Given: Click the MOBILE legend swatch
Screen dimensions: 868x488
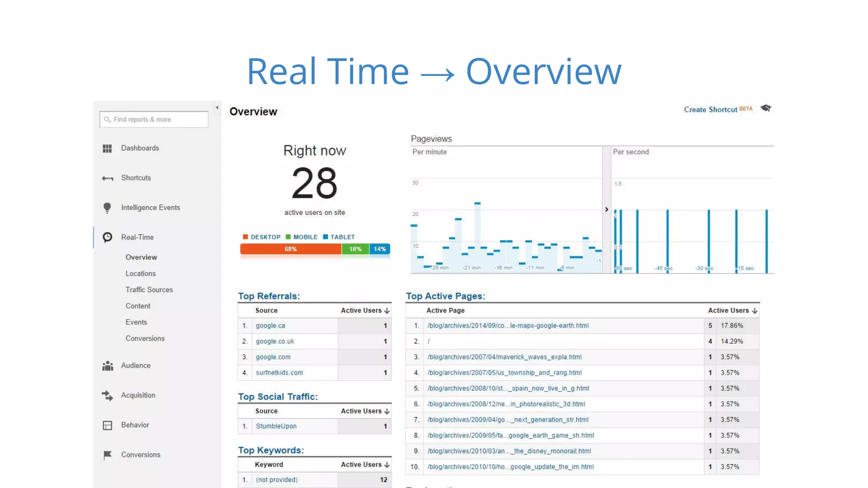Looking at the screenshot, I should coord(288,237).
